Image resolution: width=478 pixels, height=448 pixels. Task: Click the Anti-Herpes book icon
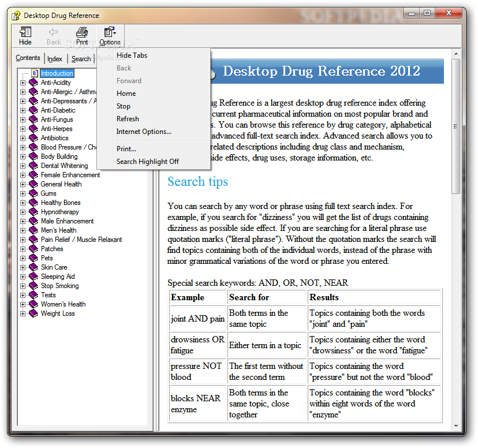click(33, 129)
